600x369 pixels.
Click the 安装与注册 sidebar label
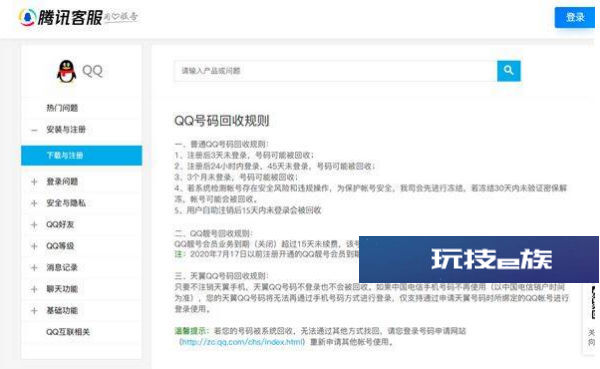tap(66, 130)
